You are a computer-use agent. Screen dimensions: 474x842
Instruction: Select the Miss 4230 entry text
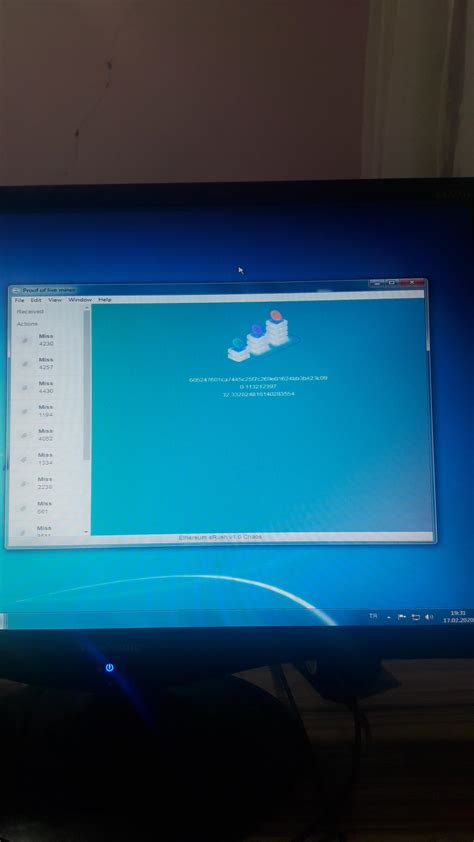coord(46,340)
